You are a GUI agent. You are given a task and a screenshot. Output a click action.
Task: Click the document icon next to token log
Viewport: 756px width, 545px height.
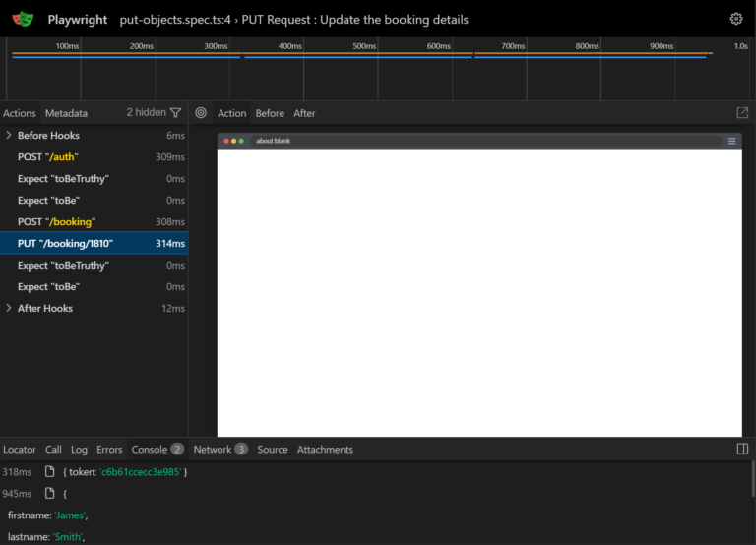click(x=49, y=472)
